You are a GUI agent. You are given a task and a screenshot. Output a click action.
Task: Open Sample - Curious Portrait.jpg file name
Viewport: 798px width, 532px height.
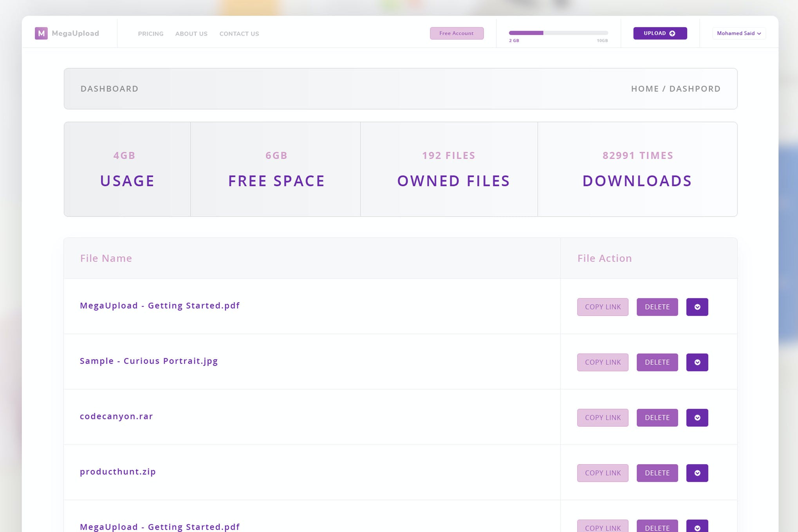[x=149, y=361]
